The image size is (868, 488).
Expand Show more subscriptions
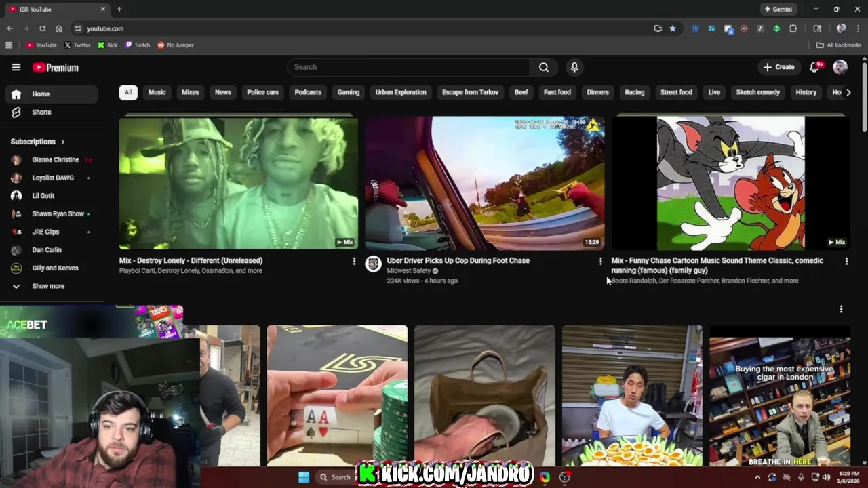click(x=48, y=286)
